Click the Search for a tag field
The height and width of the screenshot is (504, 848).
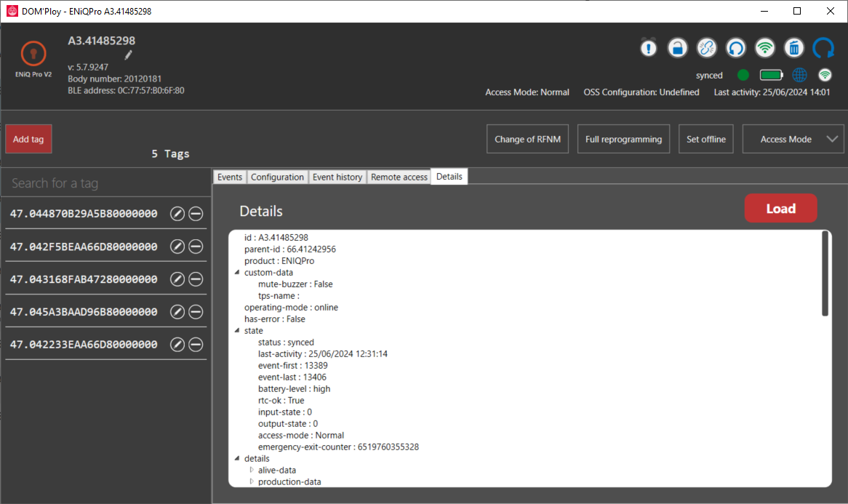(106, 183)
